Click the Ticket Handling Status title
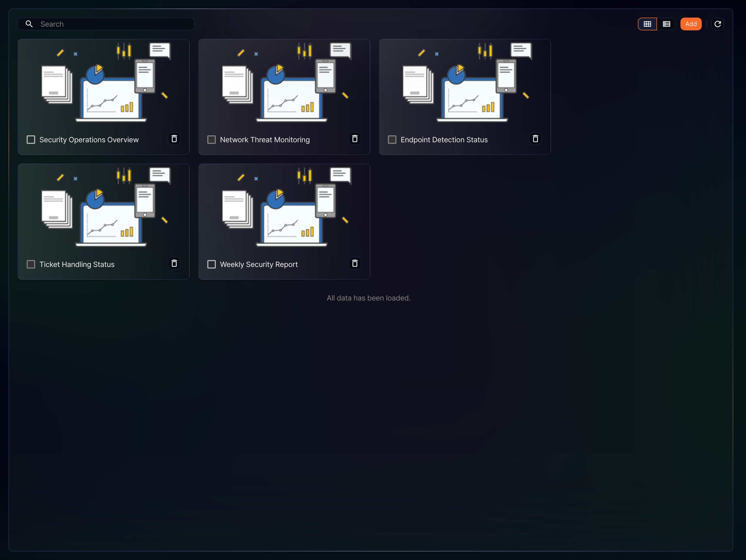 click(x=77, y=264)
